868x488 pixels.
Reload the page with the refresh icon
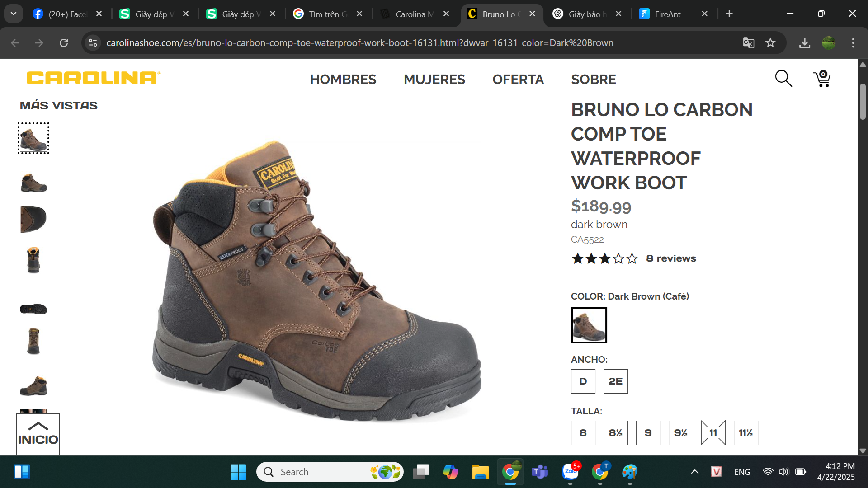click(64, 43)
